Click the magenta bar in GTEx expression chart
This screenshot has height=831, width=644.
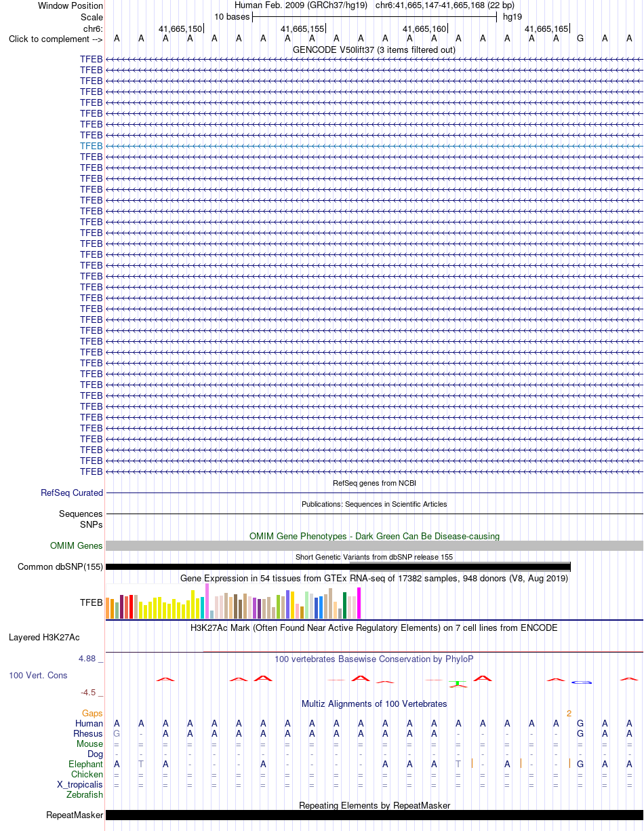tap(359, 603)
